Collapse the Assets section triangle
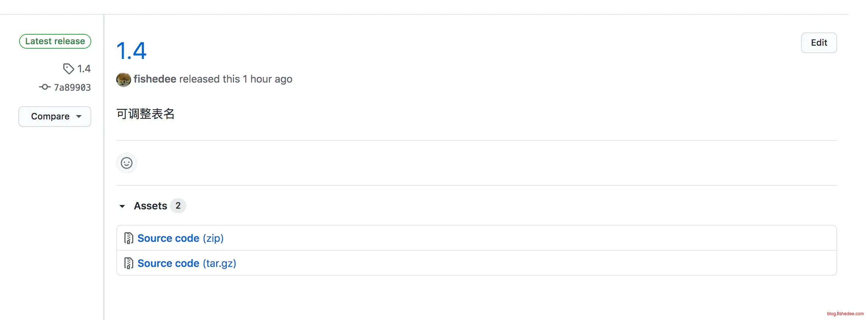The image size is (868, 320). click(122, 206)
